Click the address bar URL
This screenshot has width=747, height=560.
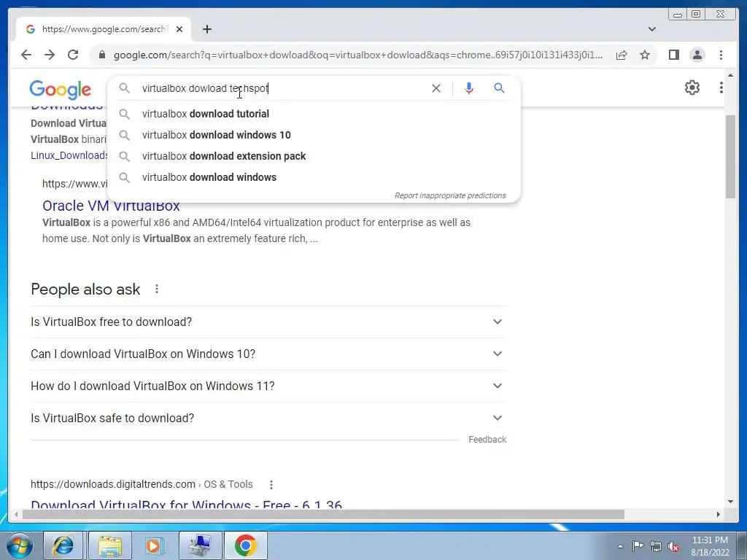pyautogui.click(x=357, y=55)
